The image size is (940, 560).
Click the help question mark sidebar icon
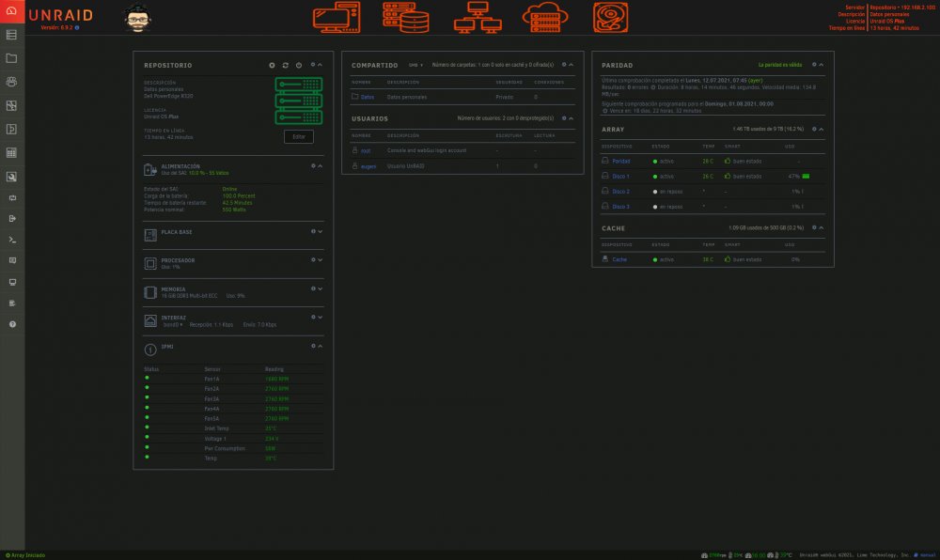pos(12,324)
